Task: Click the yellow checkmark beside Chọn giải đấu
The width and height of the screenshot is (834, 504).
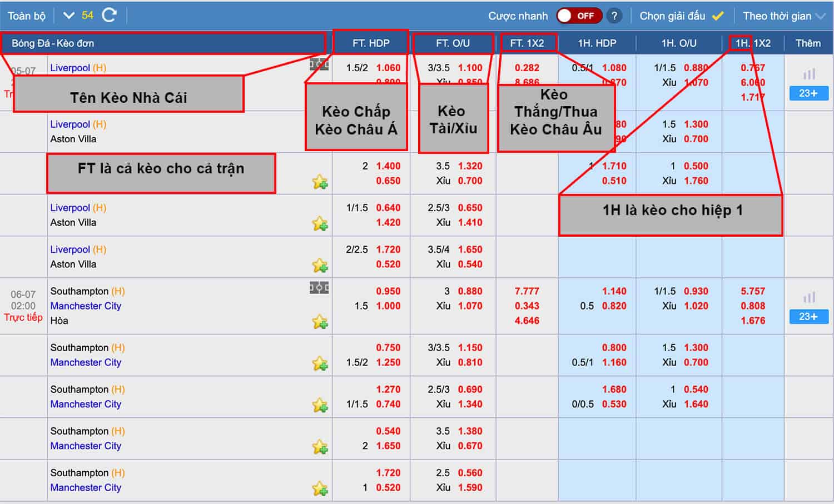Action: pos(719,16)
